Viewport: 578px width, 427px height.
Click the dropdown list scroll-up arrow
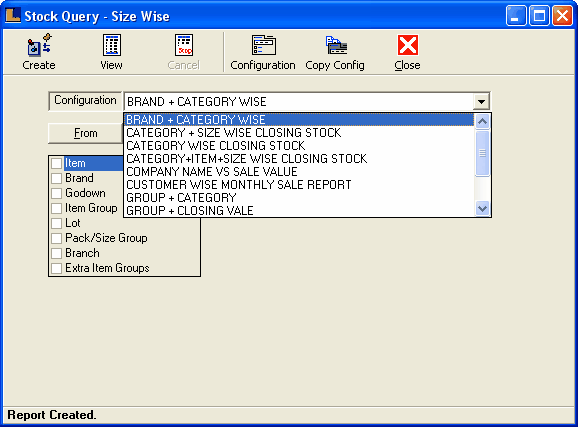[x=483, y=121]
